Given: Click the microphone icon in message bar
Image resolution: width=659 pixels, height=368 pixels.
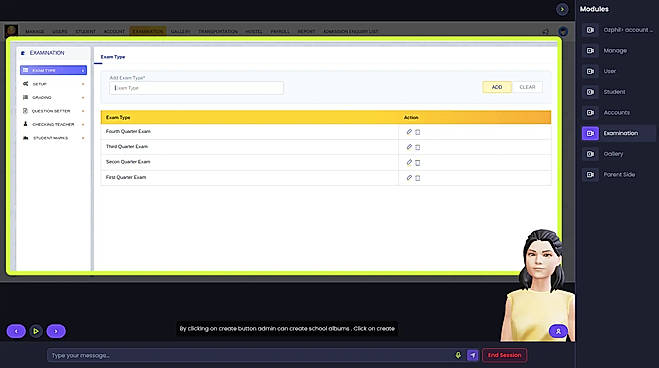Looking at the screenshot, I should [458, 355].
